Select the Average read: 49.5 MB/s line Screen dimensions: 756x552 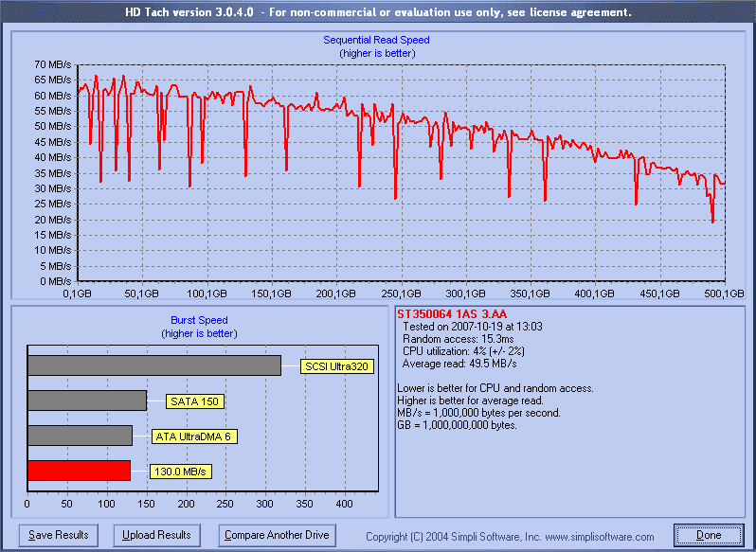tap(459, 364)
